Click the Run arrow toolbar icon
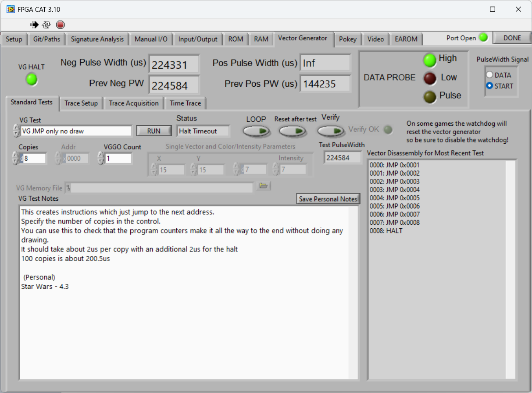532x393 pixels. click(x=34, y=25)
